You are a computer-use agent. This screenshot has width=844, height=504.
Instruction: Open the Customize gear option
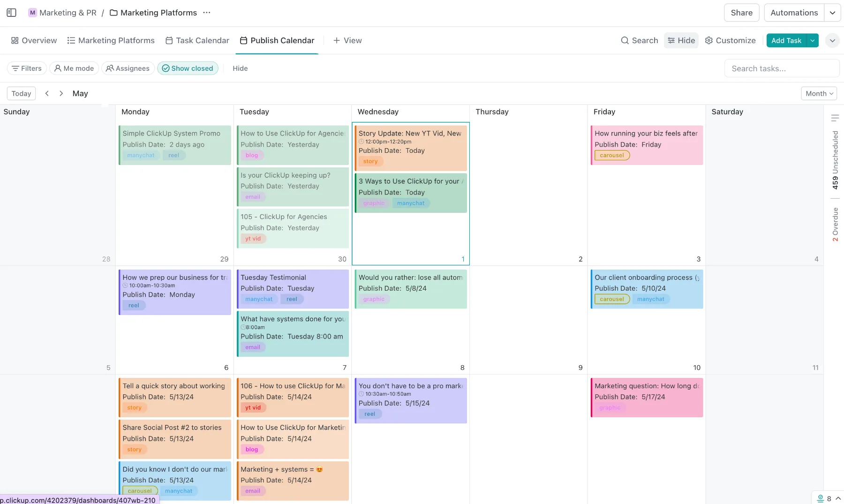click(731, 40)
